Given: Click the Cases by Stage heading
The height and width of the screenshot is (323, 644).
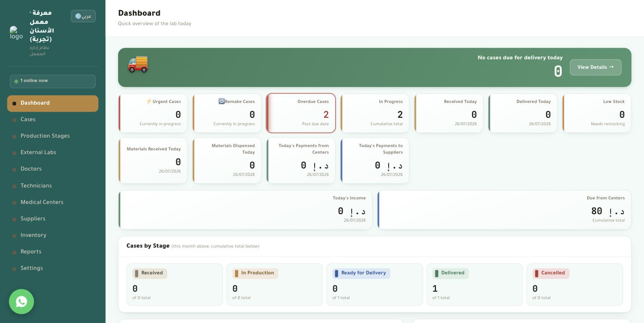Looking at the screenshot, I should pyautogui.click(x=148, y=246).
